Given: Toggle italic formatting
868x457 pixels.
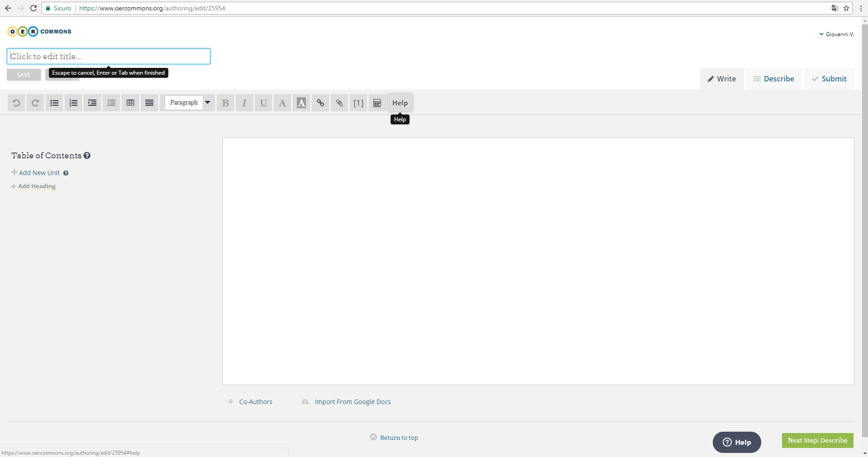Looking at the screenshot, I should (244, 103).
